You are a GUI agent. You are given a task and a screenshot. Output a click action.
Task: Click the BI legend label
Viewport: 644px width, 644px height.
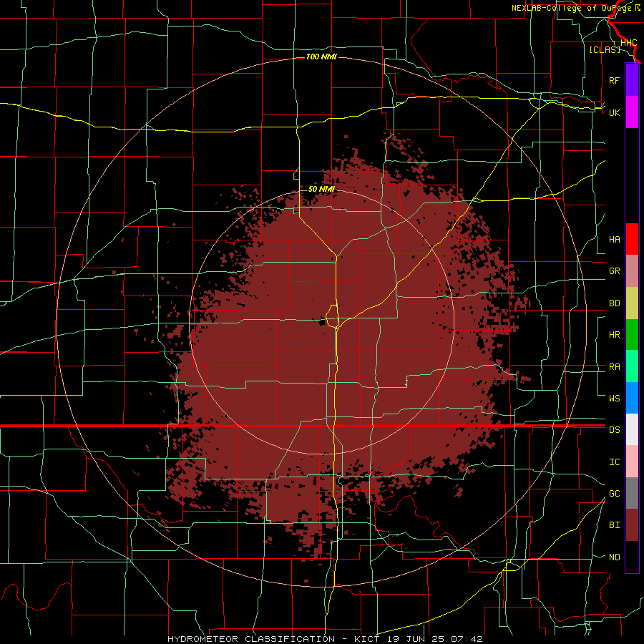(x=614, y=525)
